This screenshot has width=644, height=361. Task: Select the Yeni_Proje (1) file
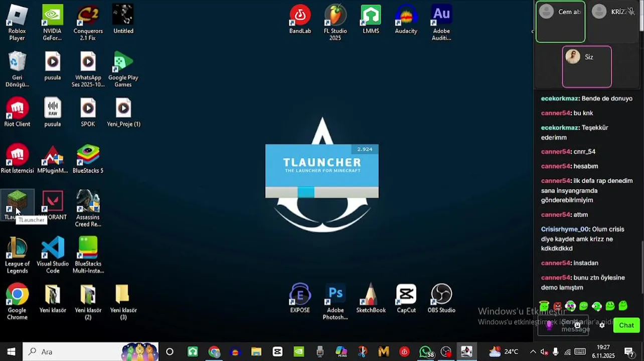[x=123, y=112]
